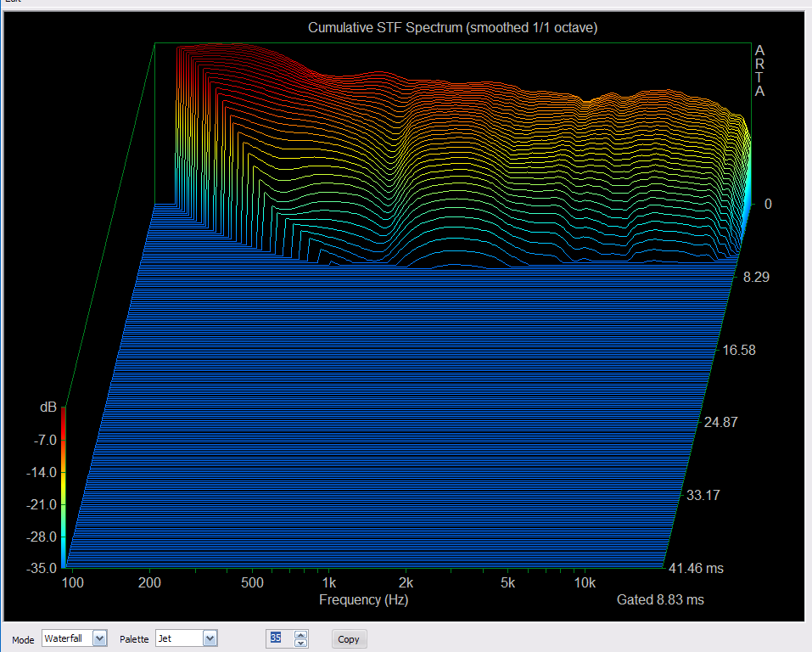Click the 24.87 time axis label

[x=720, y=423]
